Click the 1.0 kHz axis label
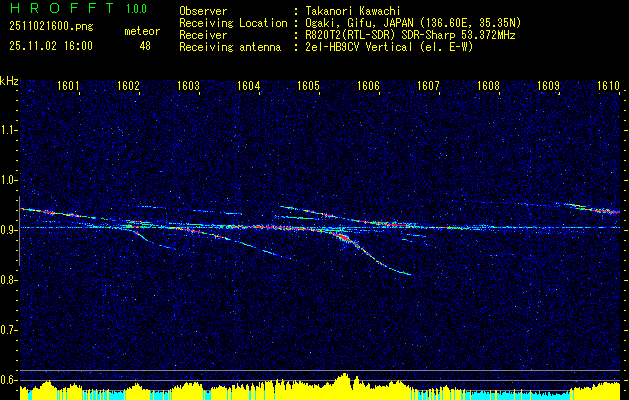Viewport: 629px width, 400px height. pos(8,180)
